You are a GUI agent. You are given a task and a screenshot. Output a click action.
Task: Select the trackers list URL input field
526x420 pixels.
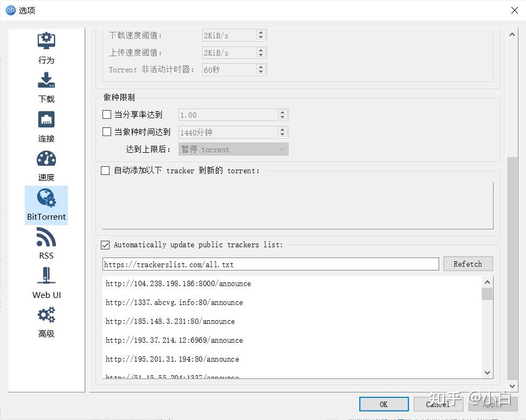(x=270, y=264)
